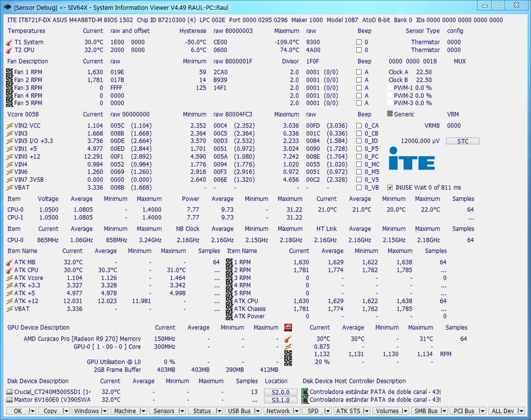
Task: Check the 0_IO beep checkbox
Action: click(359, 141)
